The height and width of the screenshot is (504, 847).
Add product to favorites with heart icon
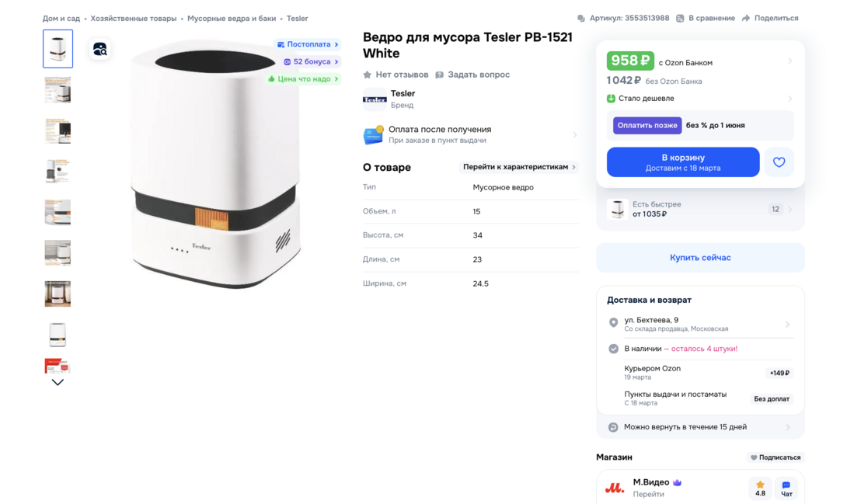(779, 162)
